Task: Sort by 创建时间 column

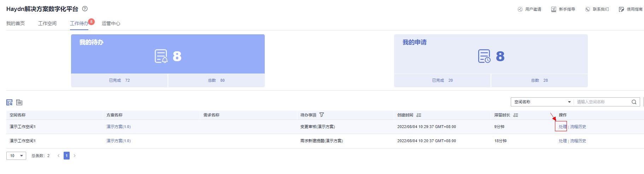Action: coord(418,115)
